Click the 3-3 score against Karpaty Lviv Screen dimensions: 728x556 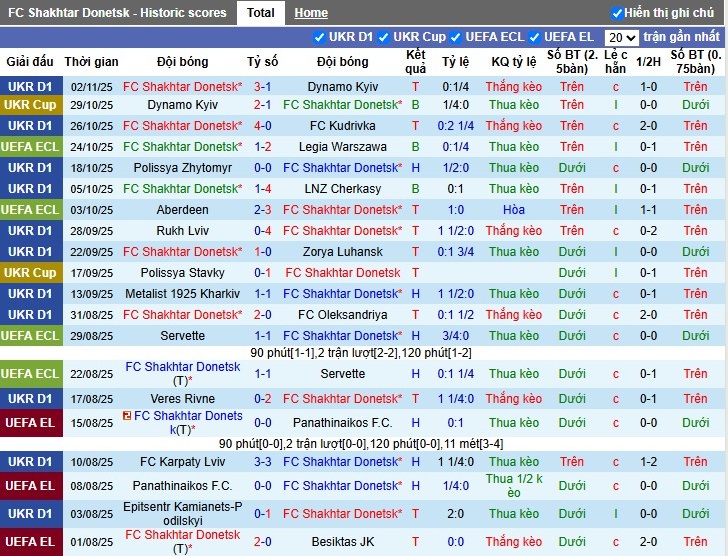pyautogui.click(x=262, y=462)
